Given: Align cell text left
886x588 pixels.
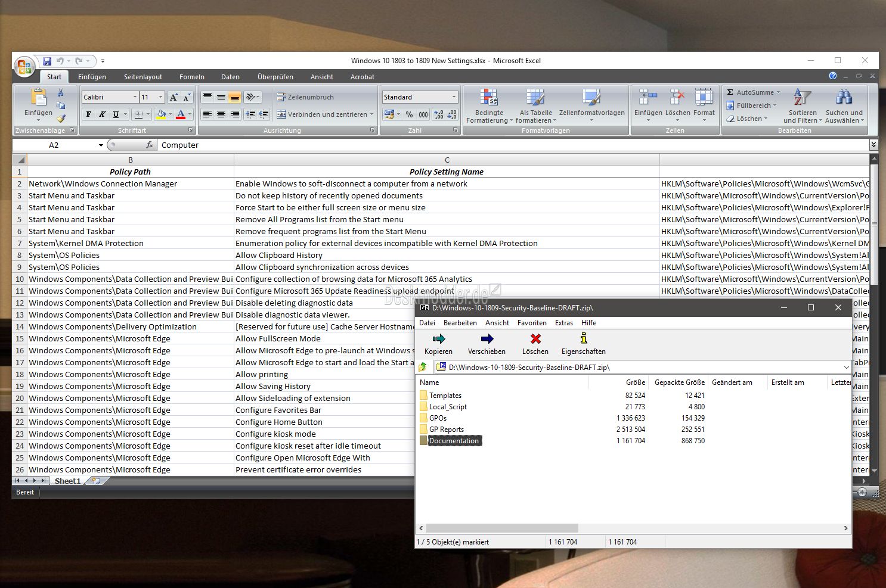Looking at the screenshot, I should point(207,114).
